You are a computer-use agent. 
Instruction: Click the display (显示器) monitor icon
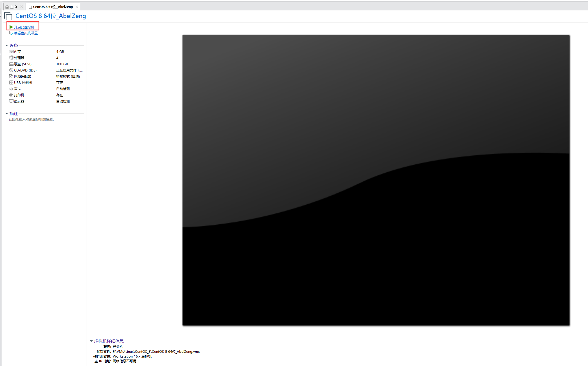[11, 101]
